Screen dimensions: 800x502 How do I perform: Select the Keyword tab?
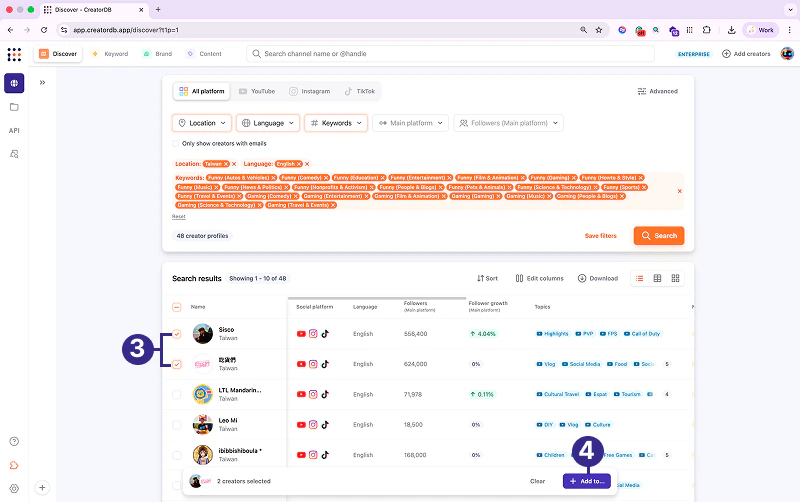110,54
